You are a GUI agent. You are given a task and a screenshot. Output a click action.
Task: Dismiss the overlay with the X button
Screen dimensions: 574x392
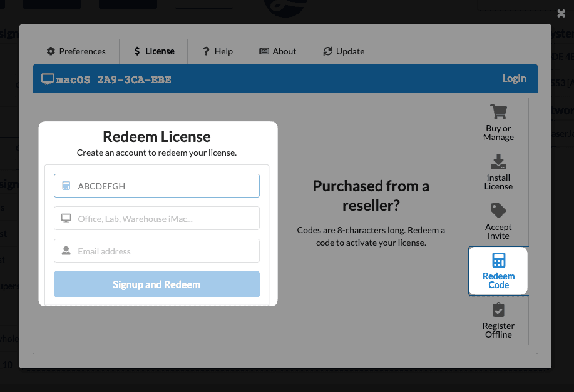click(560, 13)
